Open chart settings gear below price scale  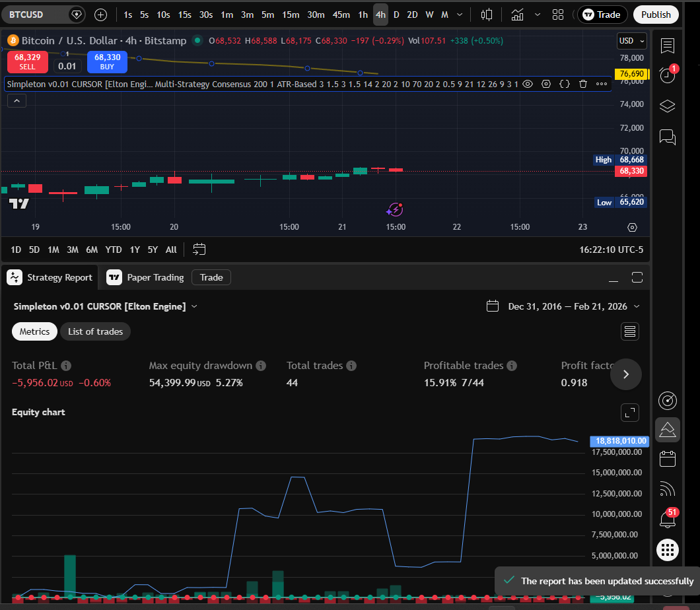click(x=632, y=226)
